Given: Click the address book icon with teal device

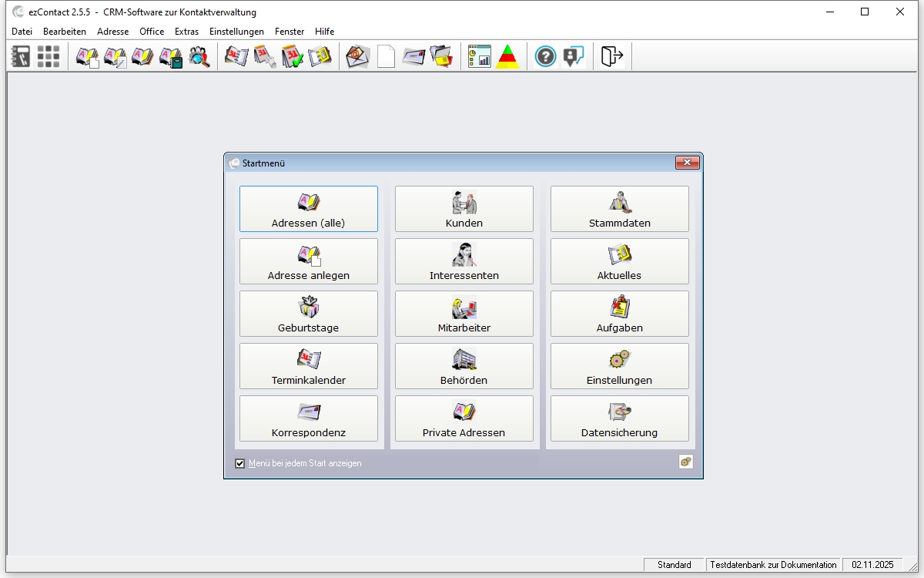Looking at the screenshot, I should click(x=170, y=56).
